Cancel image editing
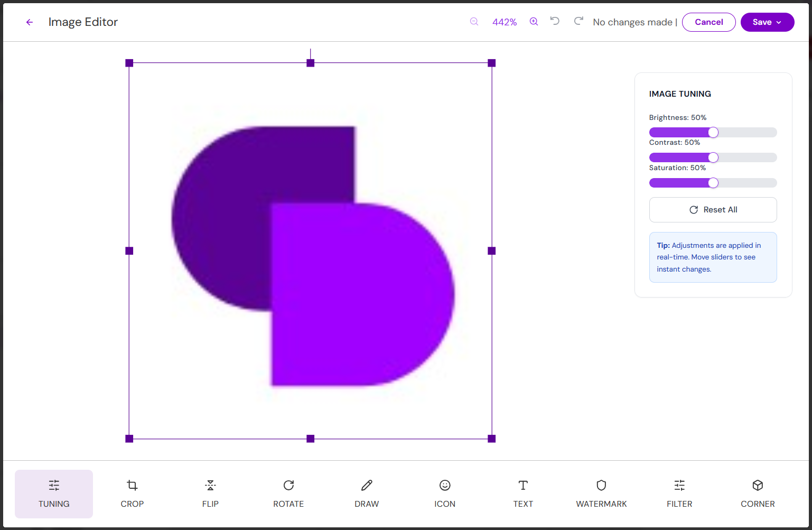 (708, 22)
